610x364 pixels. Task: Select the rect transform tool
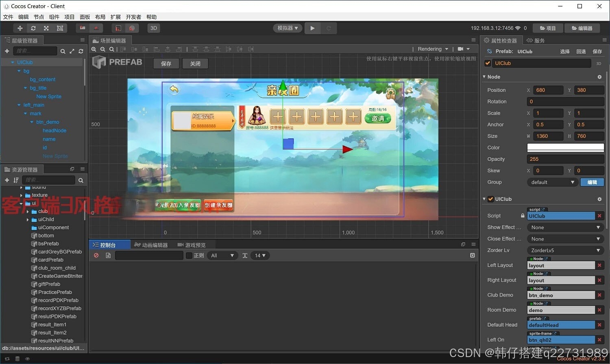click(60, 28)
